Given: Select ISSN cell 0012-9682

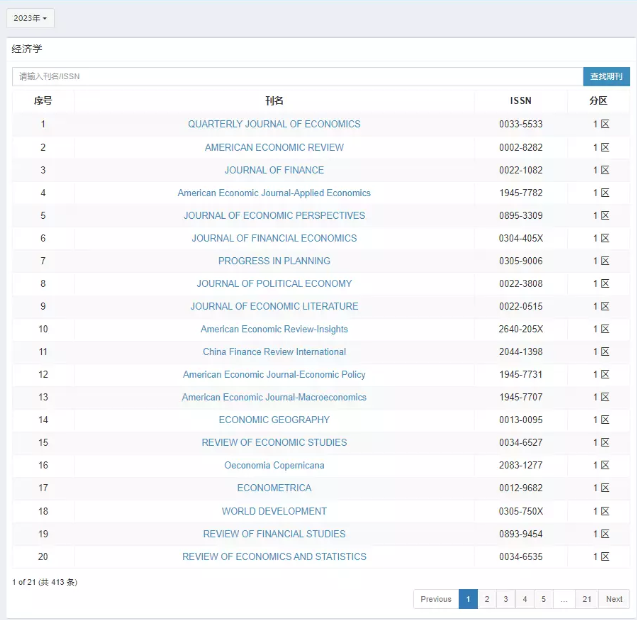Looking at the screenshot, I should (x=520, y=488).
